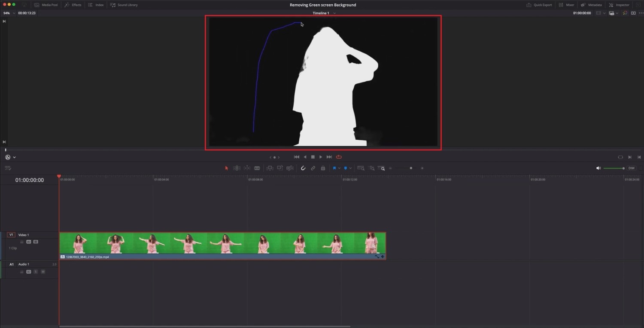Solo Audio 1 track with S
The image size is (644, 328).
[36, 272]
